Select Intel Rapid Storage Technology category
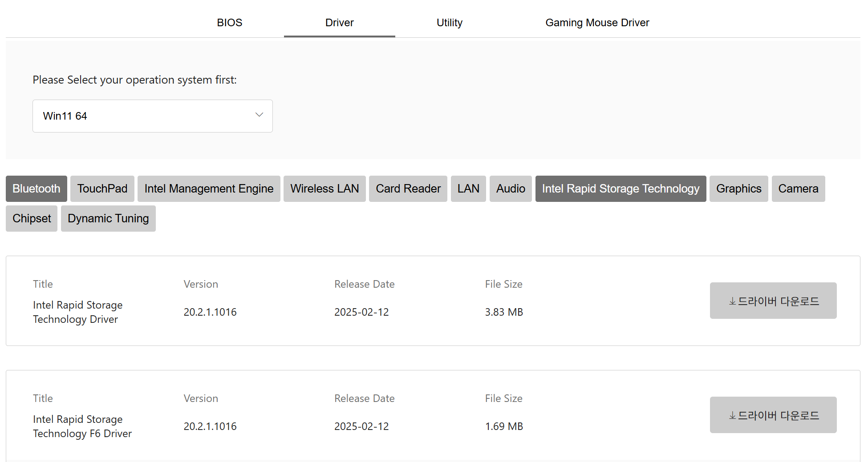This screenshot has height=462, width=868. [621, 189]
